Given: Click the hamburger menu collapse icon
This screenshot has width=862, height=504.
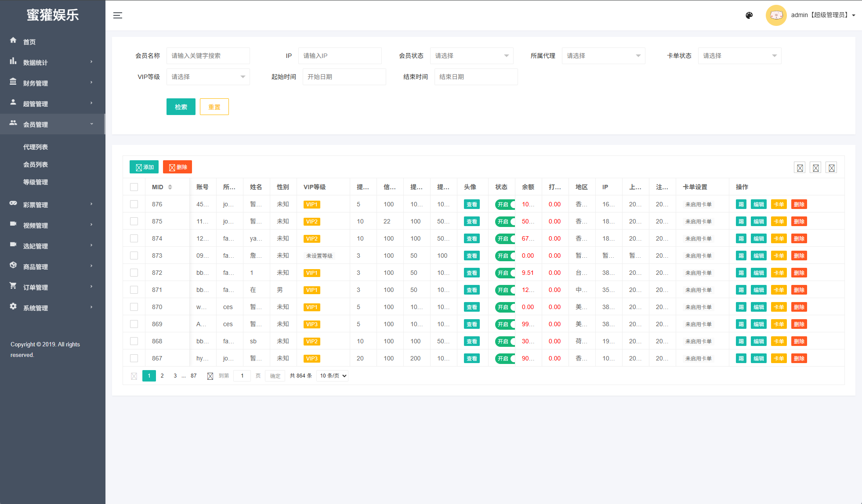Looking at the screenshot, I should click(x=117, y=15).
